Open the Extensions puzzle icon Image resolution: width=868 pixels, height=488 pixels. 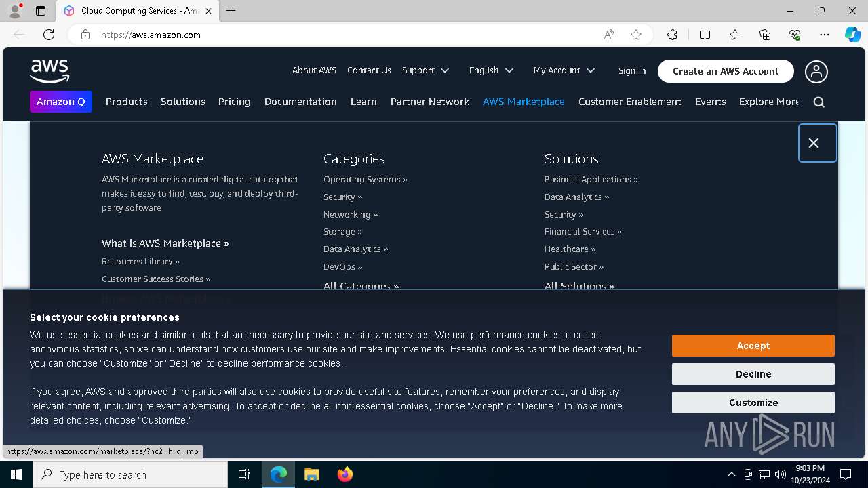[672, 35]
